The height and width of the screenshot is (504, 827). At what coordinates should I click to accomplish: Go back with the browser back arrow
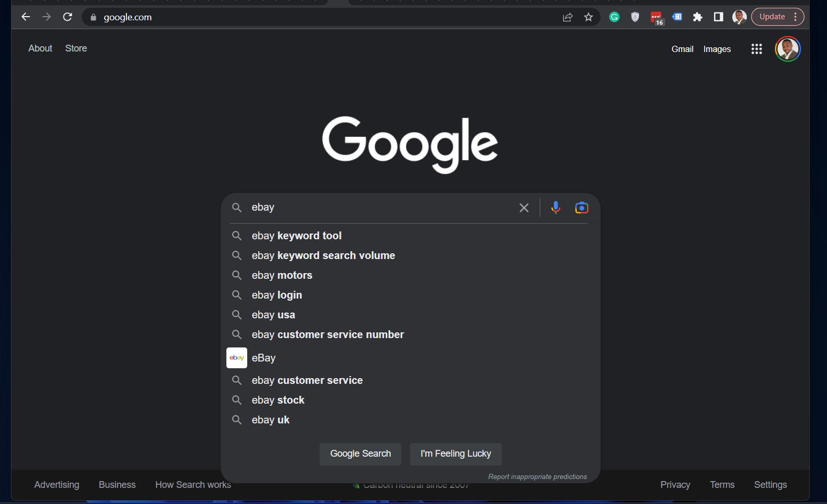tap(26, 17)
